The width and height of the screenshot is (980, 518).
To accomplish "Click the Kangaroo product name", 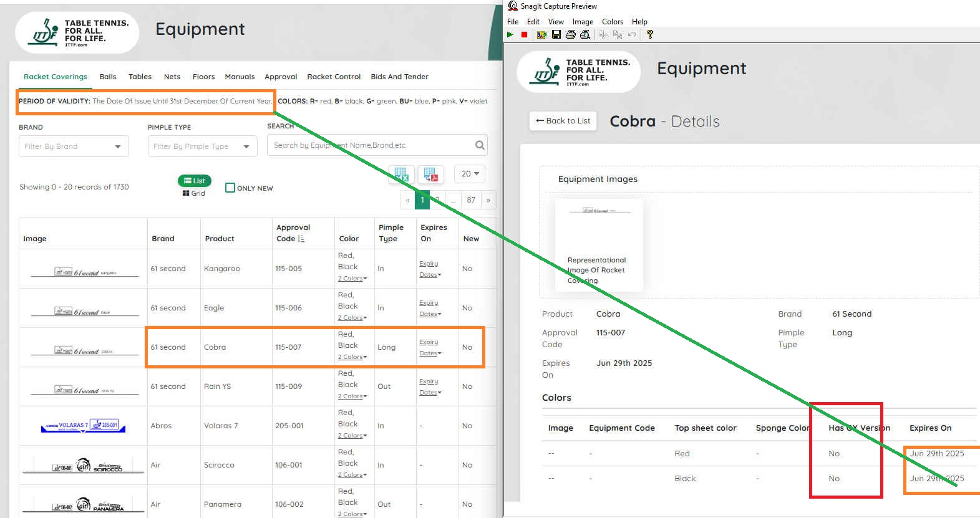I will tap(221, 269).
